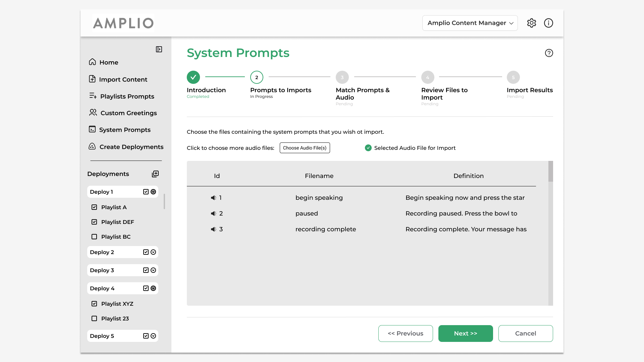Add new deployment with plus icon
Viewport: 644px width, 362px height.
pos(155,174)
